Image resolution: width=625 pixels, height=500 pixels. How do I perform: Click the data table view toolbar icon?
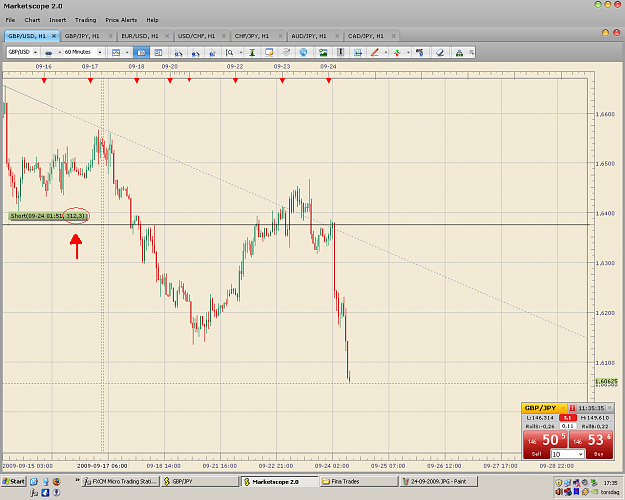(158, 52)
